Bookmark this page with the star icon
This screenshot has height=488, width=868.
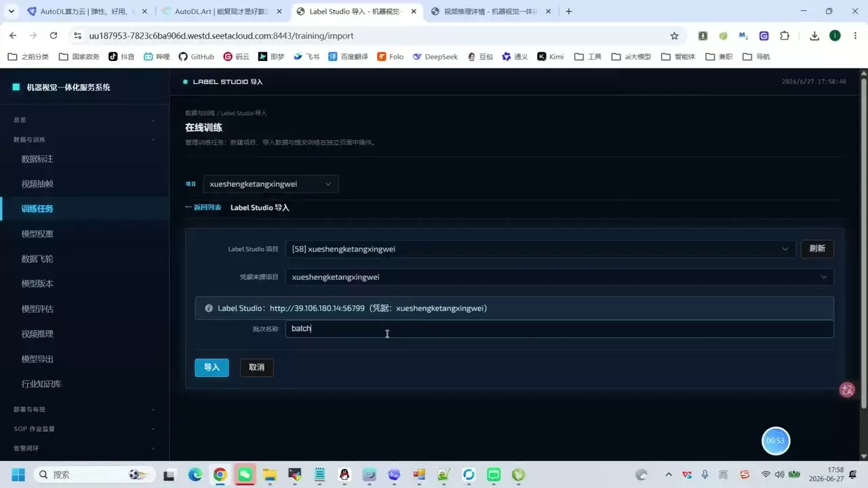[x=674, y=36]
